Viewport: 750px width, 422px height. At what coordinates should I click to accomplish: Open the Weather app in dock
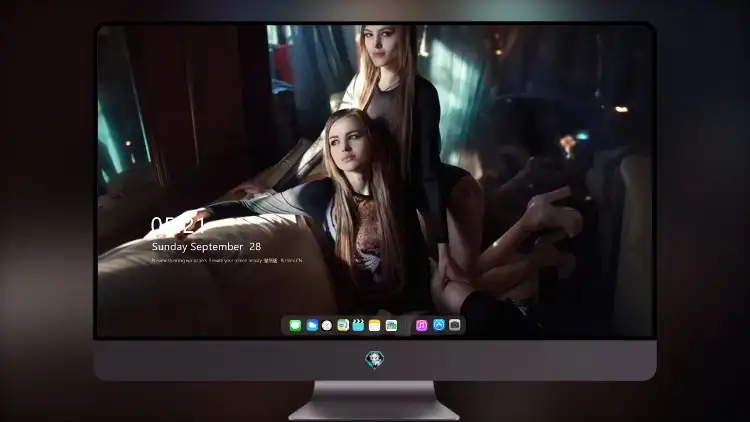point(312,326)
